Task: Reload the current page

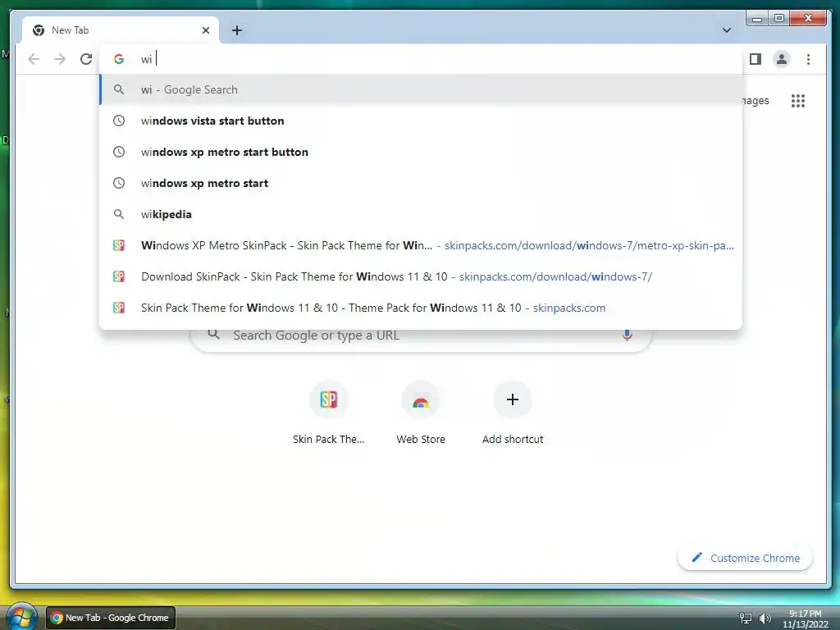Action: point(86,59)
